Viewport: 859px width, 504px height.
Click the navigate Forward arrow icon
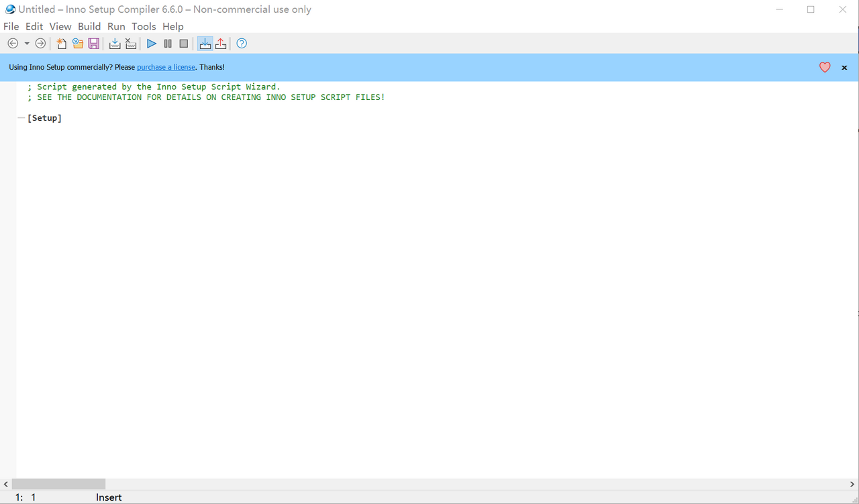tap(40, 44)
